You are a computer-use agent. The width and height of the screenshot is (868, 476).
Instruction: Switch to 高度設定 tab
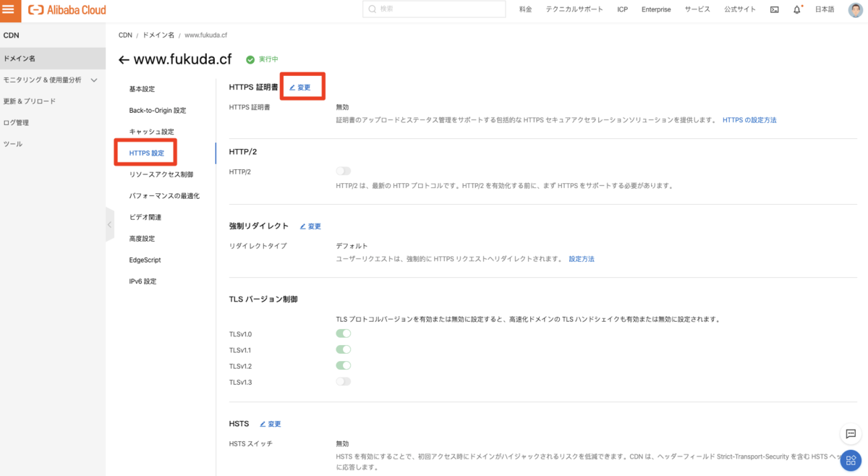click(142, 239)
